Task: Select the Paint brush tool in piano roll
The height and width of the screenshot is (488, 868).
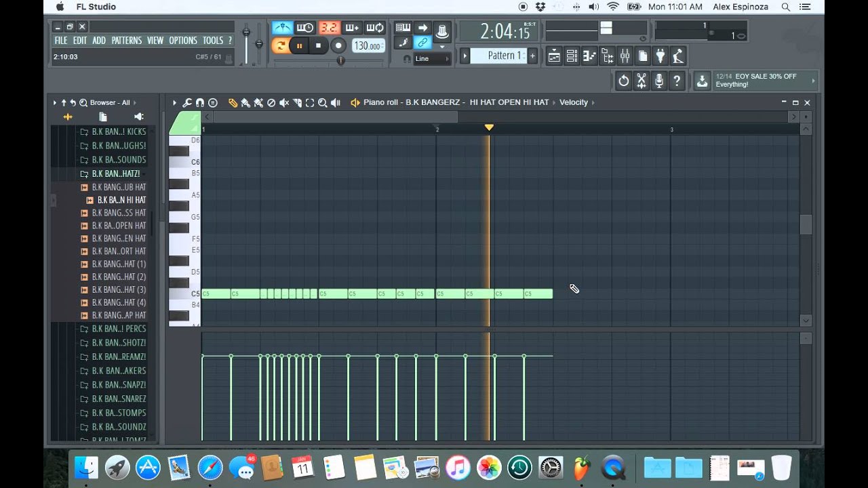Action: point(245,103)
